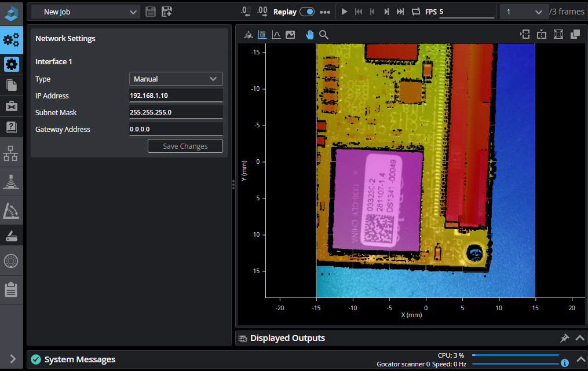The image size is (588, 371).
Task: Toggle the Replay switch
Action: point(306,12)
